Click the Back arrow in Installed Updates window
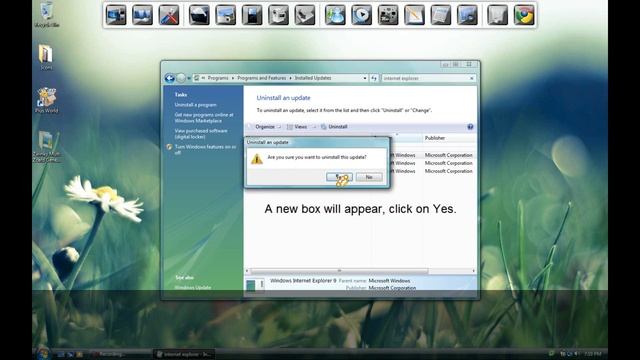The width and height of the screenshot is (640, 360). click(x=169, y=78)
